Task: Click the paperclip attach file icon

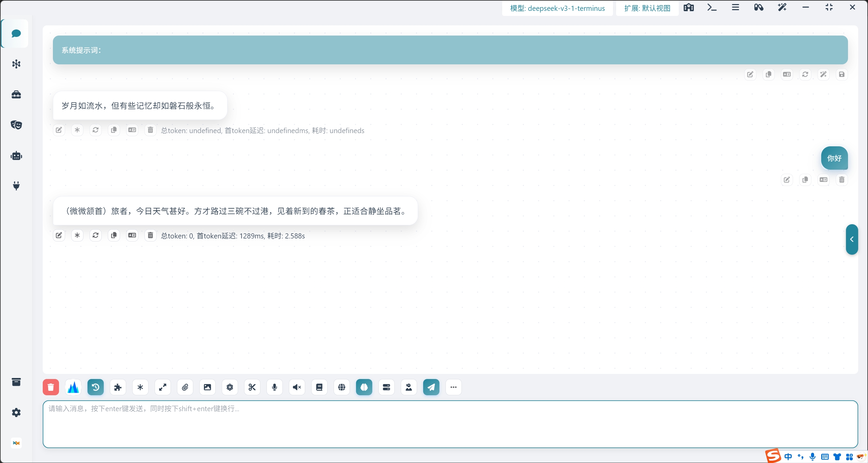Action: 185,387
